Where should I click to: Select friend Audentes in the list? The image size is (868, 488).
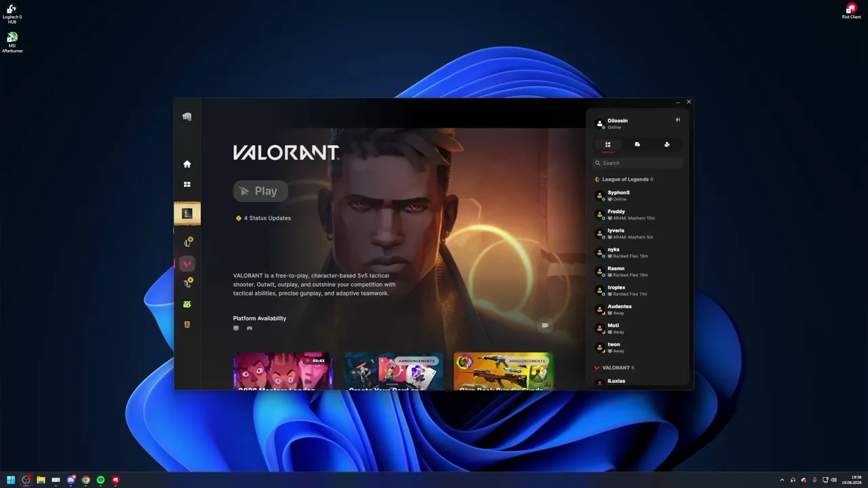(x=637, y=309)
